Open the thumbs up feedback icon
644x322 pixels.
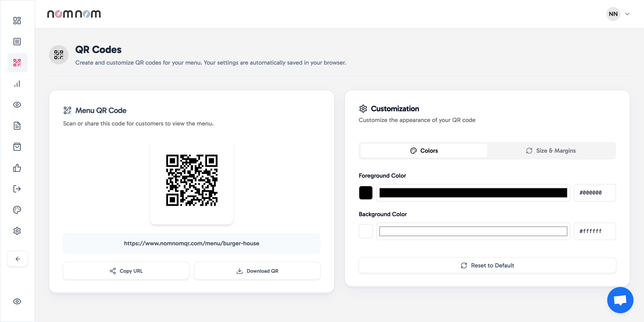(17, 168)
